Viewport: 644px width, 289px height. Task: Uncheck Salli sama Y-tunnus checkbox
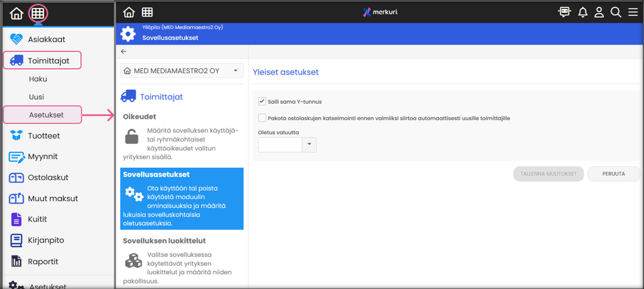coord(262,102)
